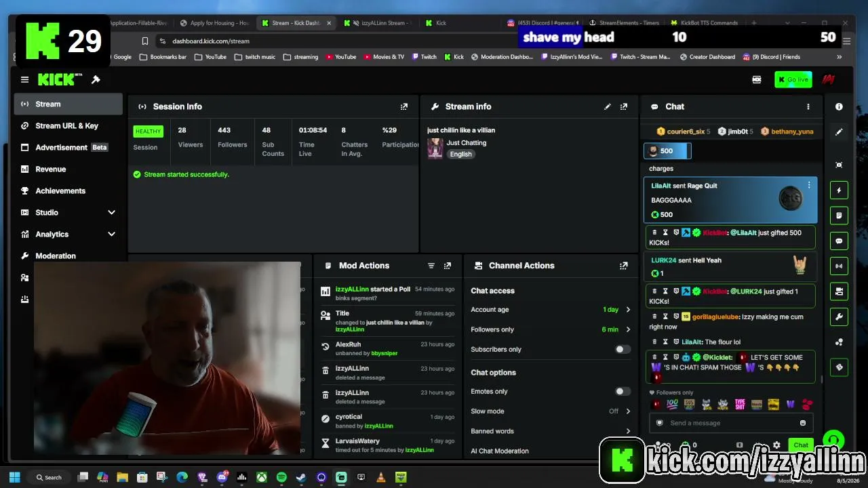This screenshot has width=868, height=488.
Task: Click the wrench icon in right sidebar
Action: coord(839,317)
